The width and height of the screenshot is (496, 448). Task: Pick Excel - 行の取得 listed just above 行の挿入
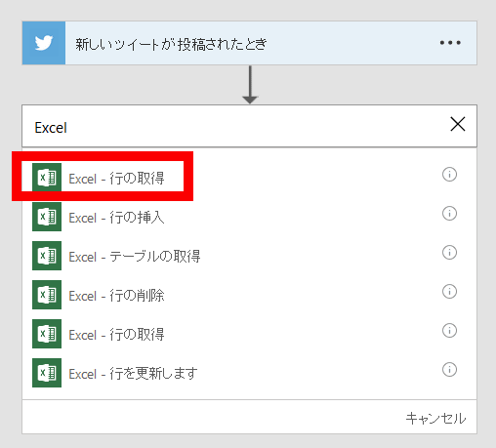[x=116, y=179]
